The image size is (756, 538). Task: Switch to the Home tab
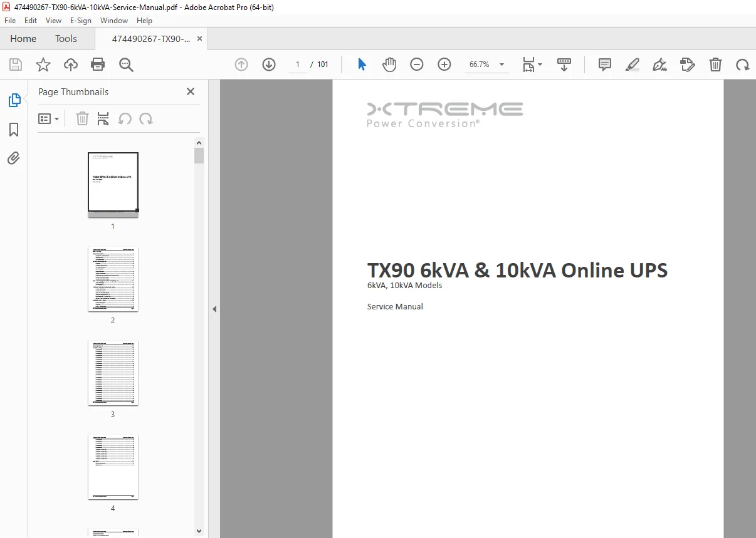coord(23,39)
